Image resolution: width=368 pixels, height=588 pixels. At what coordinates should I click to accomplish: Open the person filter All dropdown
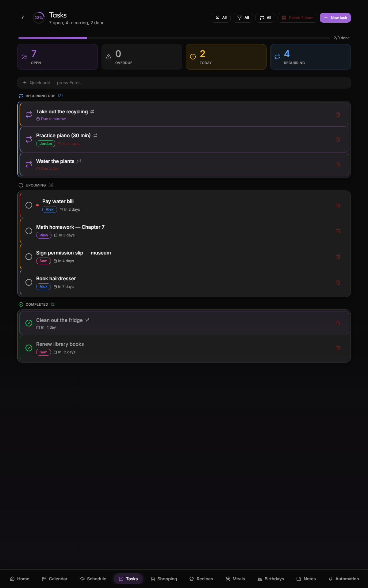[x=221, y=18]
